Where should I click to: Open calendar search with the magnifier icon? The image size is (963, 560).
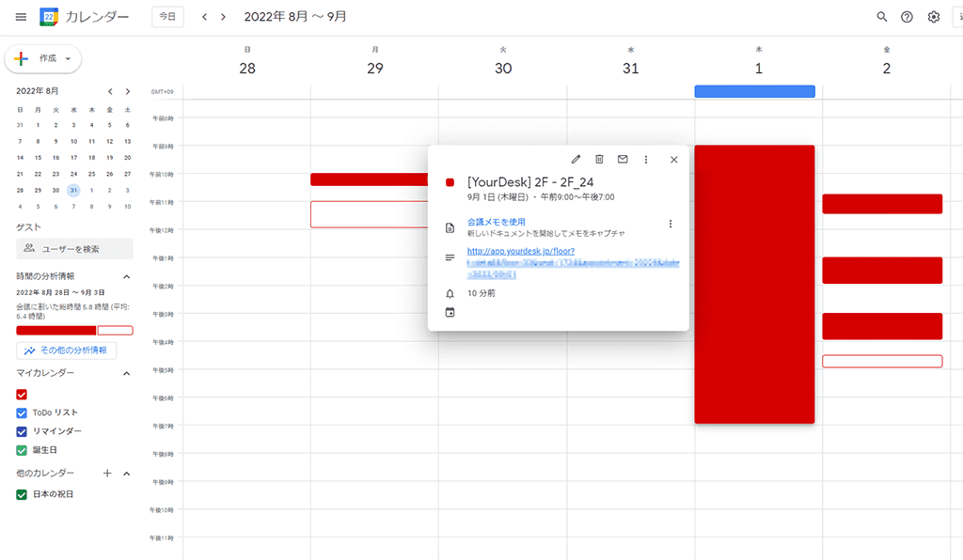[881, 16]
